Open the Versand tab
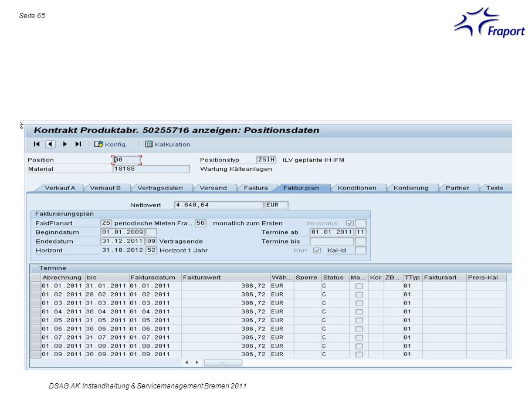 [x=213, y=188]
